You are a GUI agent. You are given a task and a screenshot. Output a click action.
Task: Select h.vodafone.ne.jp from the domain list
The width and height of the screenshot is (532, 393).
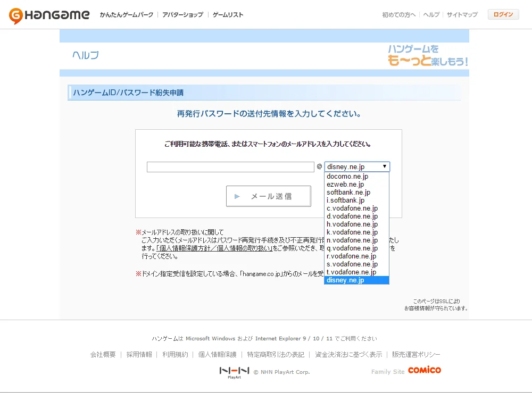(x=356, y=224)
